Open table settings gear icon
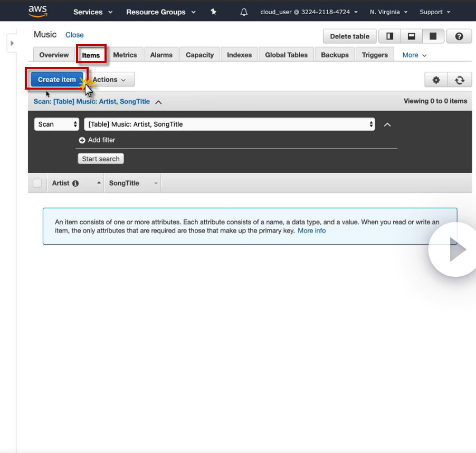Viewport: 476px width, 453px height. click(x=436, y=80)
